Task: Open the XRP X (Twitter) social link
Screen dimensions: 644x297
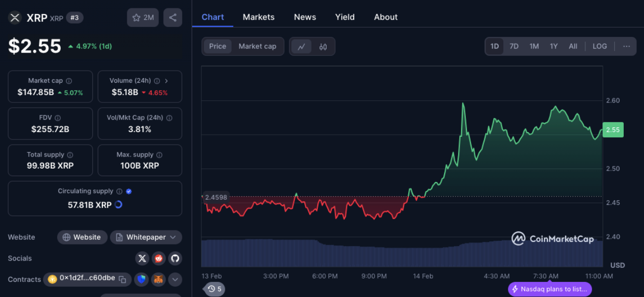Action: (x=142, y=259)
